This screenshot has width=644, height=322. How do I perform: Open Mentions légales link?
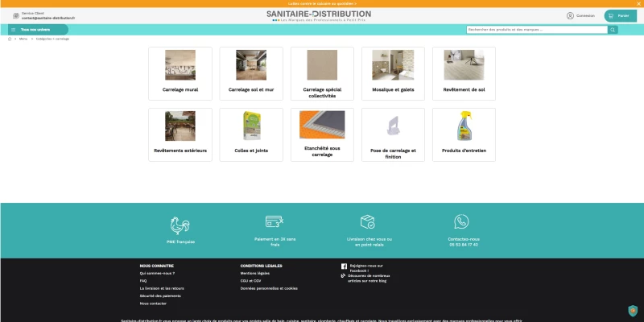pyautogui.click(x=255, y=274)
